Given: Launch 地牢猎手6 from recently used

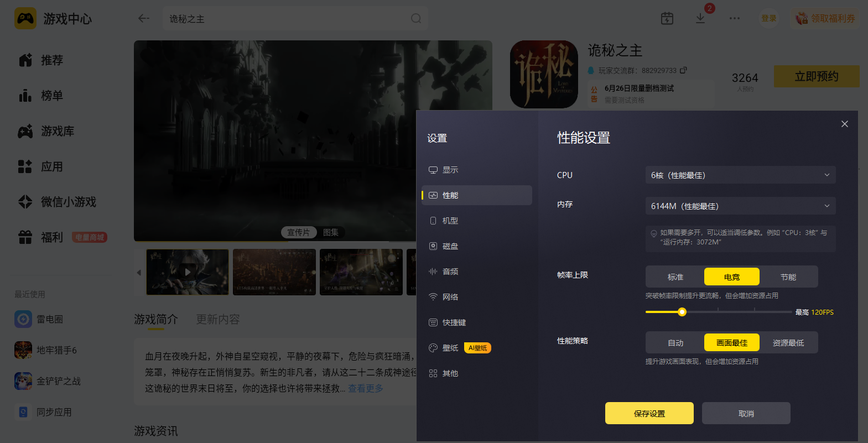Looking at the screenshot, I should point(46,350).
